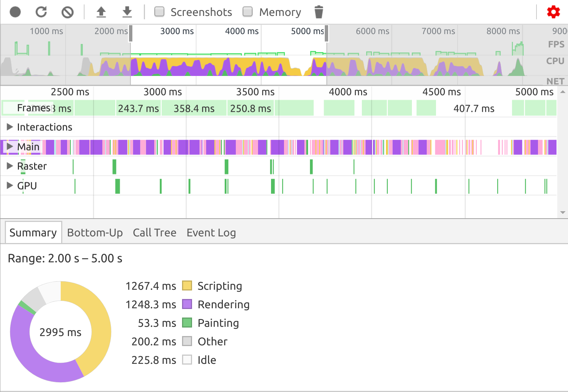Click the 225.8 ms idle value

point(154,360)
